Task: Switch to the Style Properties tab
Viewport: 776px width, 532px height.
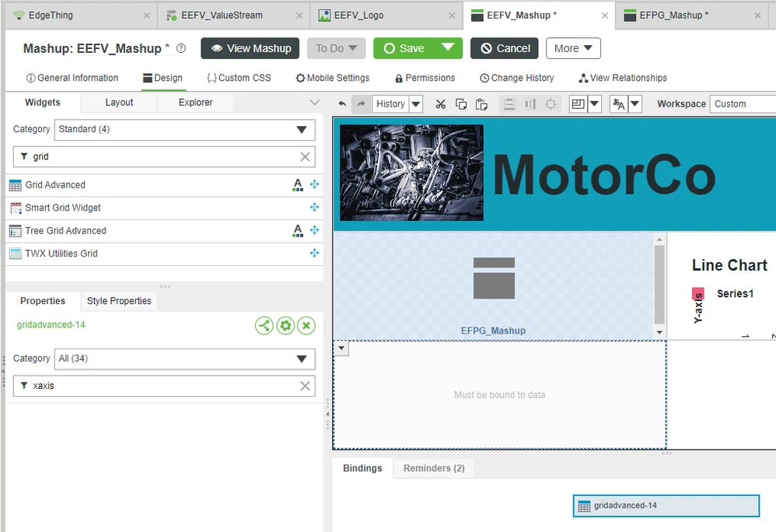Action: [x=119, y=301]
